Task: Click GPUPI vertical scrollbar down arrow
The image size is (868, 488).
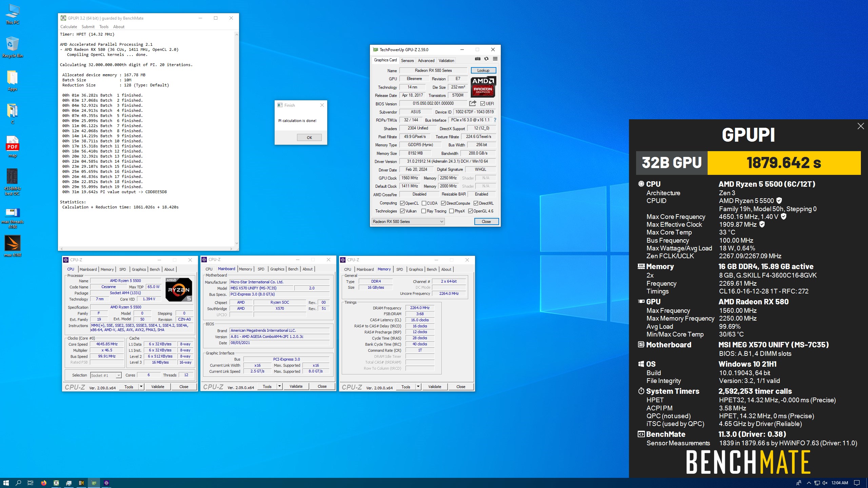Action: [x=236, y=243]
